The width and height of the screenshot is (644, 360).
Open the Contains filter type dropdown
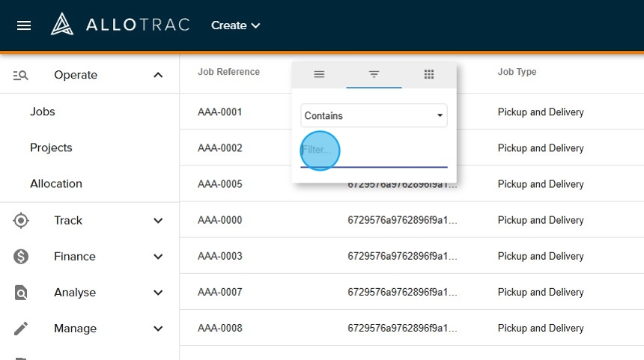[374, 116]
